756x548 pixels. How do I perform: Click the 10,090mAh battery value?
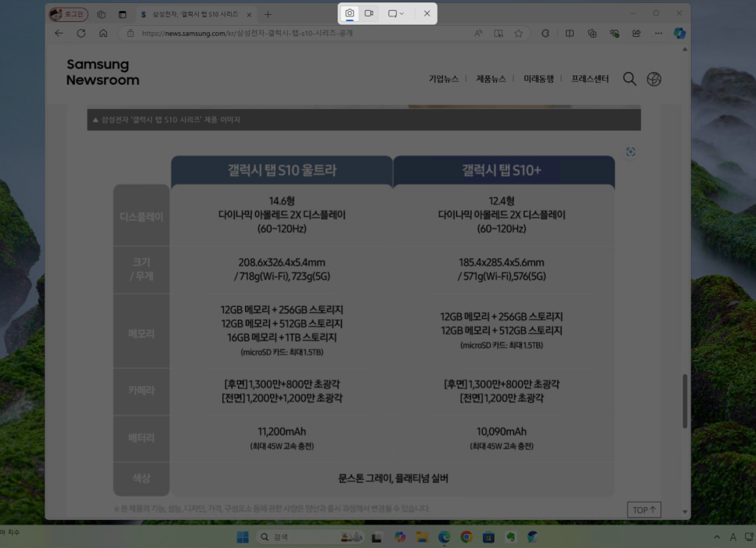click(x=502, y=431)
